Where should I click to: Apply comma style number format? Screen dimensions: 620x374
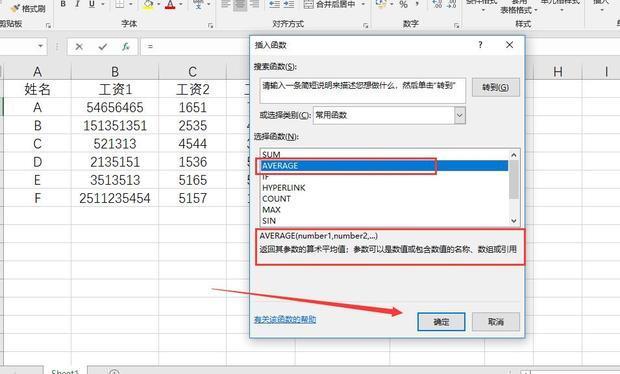pos(418,4)
